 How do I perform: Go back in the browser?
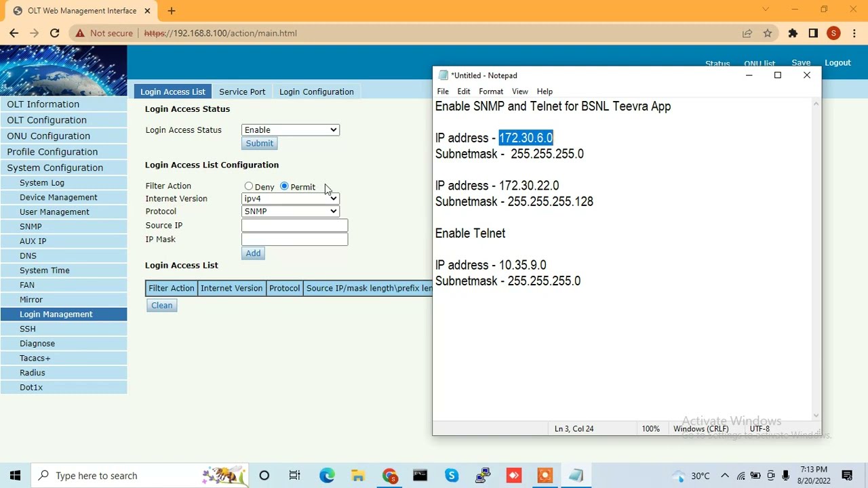tap(14, 33)
